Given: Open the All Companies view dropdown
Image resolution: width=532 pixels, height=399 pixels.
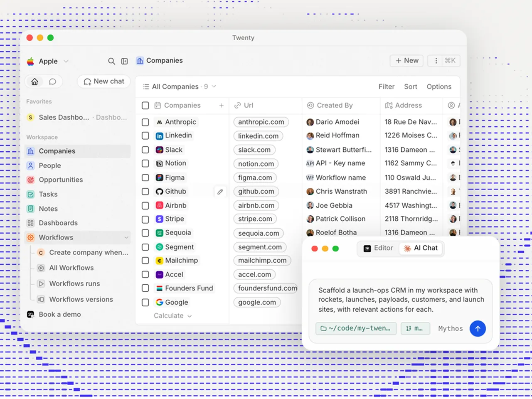Looking at the screenshot, I should (179, 86).
